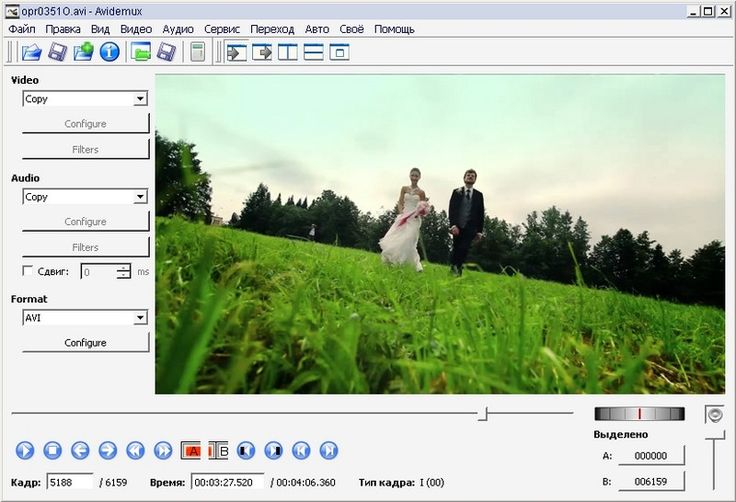
Task: Click the timeline seek slider handle
Action: click(485, 414)
